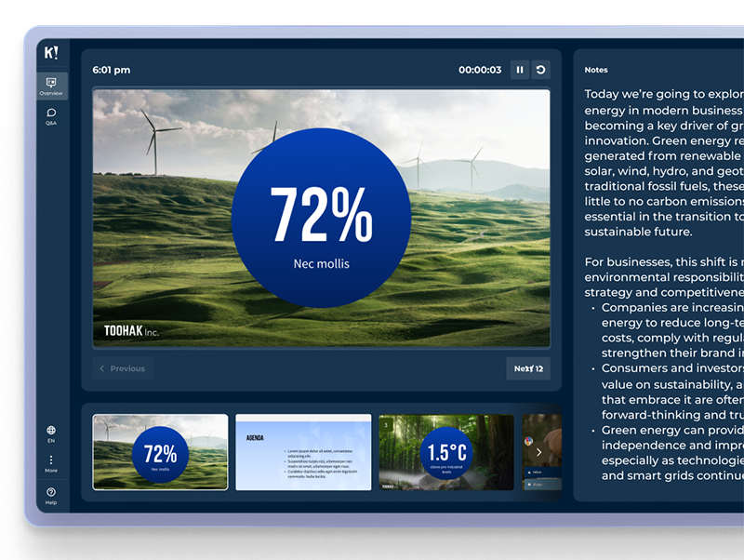Pause the presentation with the pause icon
This screenshot has width=744, height=560.
tap(519, 69)
